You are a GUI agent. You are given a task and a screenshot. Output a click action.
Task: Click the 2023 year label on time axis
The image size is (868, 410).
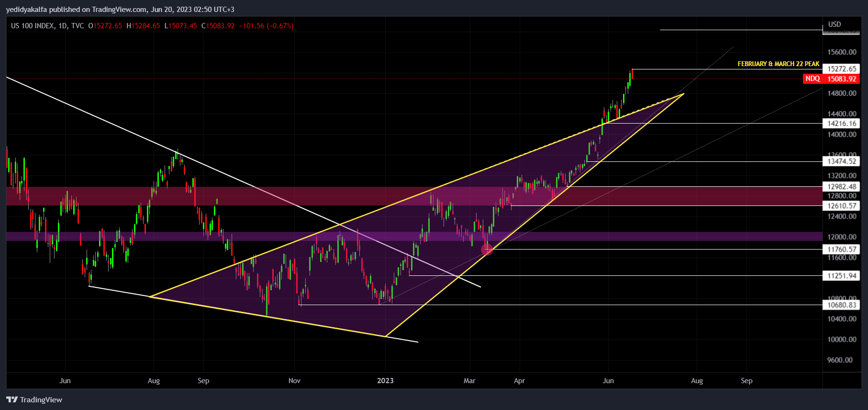[x=385, y=381]
